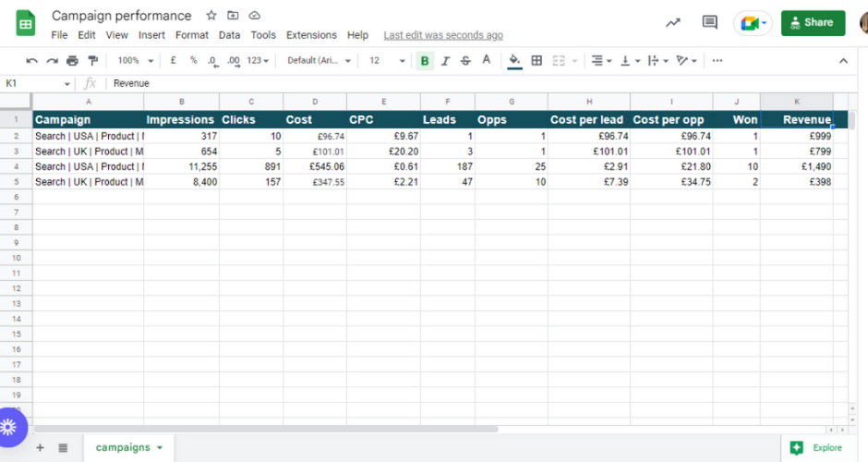Screen dimensions: 868x462
Task: Open the all sheets list
Action: (x=63, y=447)
